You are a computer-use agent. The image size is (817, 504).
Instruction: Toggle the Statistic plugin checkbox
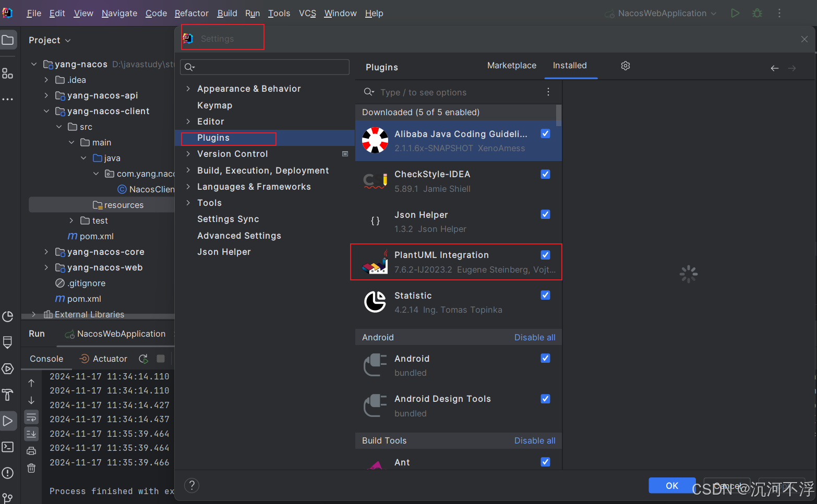tap(545, 295)
